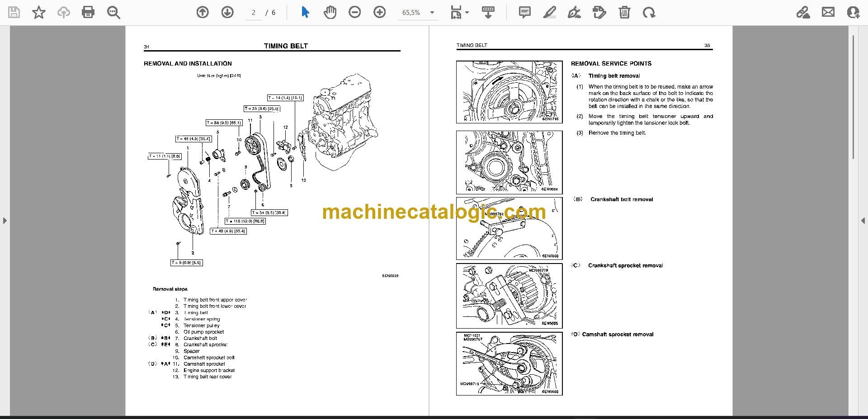This screenshot has width=868, height=419.
Task: Click the rotate page icon
Action: (x=649, y=13)
